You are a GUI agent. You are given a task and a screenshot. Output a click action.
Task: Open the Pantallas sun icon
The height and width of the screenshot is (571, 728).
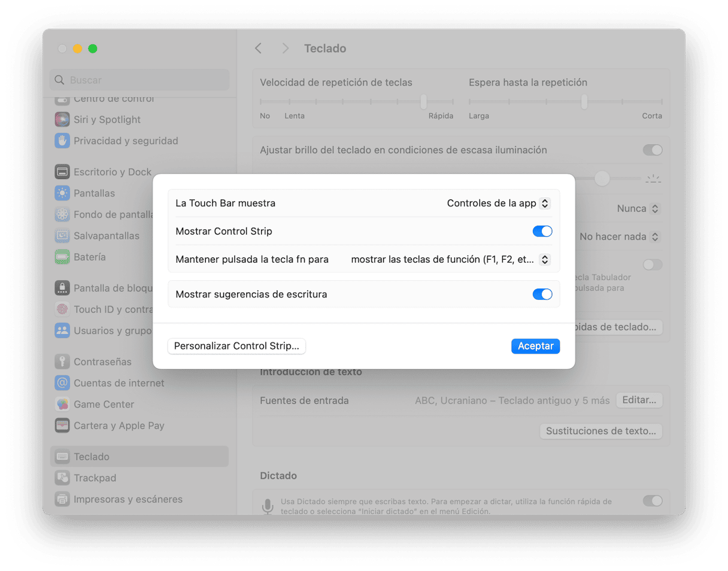[62, 193]
